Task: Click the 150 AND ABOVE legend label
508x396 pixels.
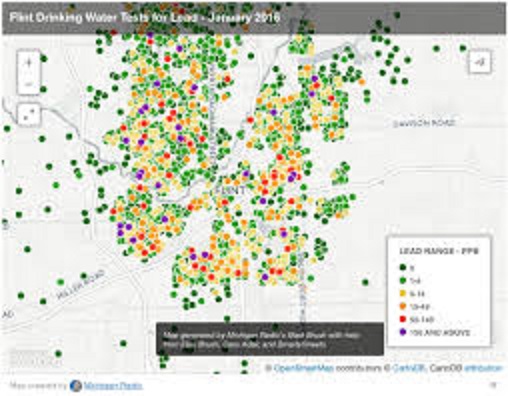Action: 440,333
